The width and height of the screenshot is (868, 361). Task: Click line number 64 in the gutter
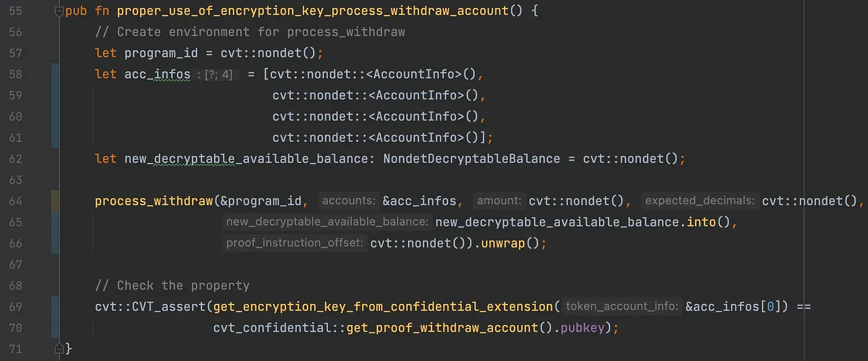[15, 201]
